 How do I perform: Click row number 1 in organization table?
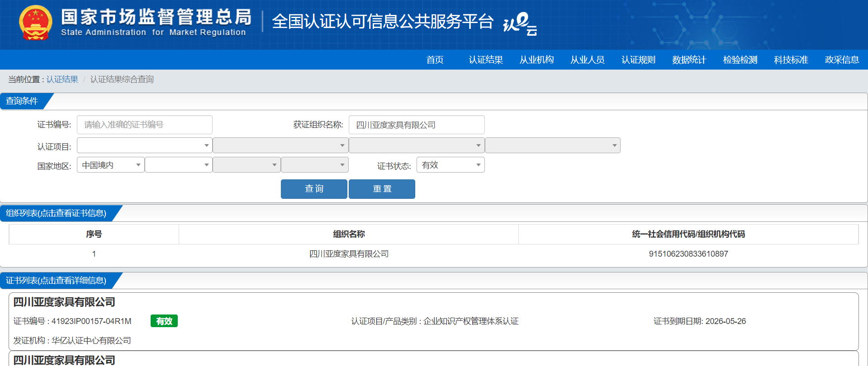[94, 254]
